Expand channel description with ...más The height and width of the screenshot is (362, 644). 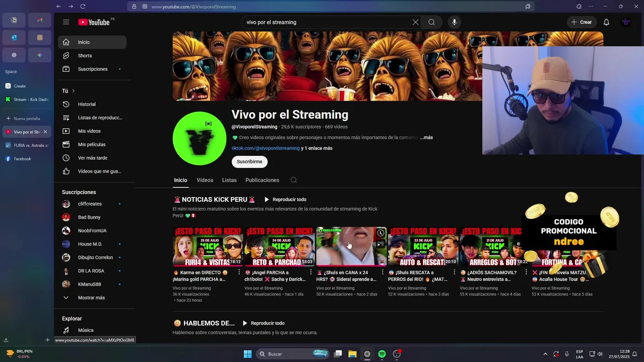point(426,137)
